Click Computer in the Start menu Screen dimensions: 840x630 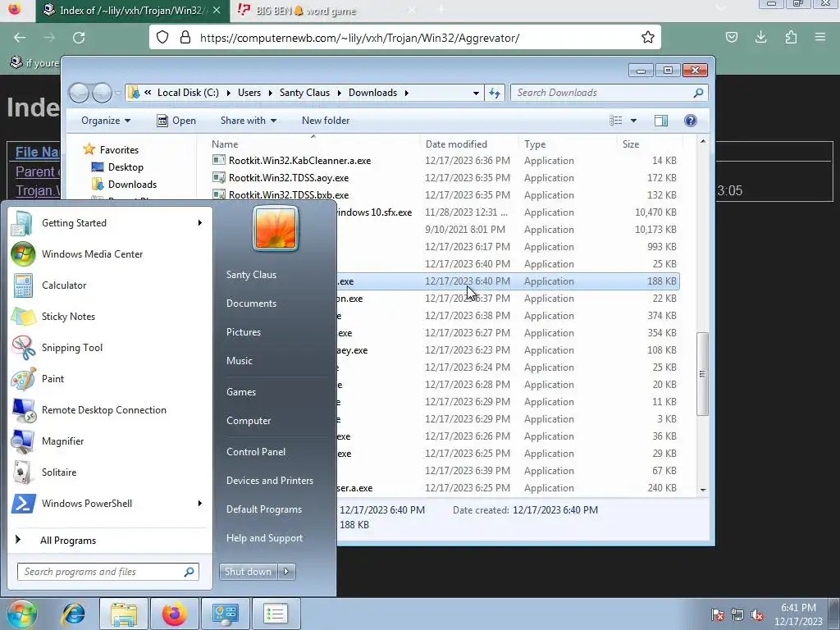249,421
